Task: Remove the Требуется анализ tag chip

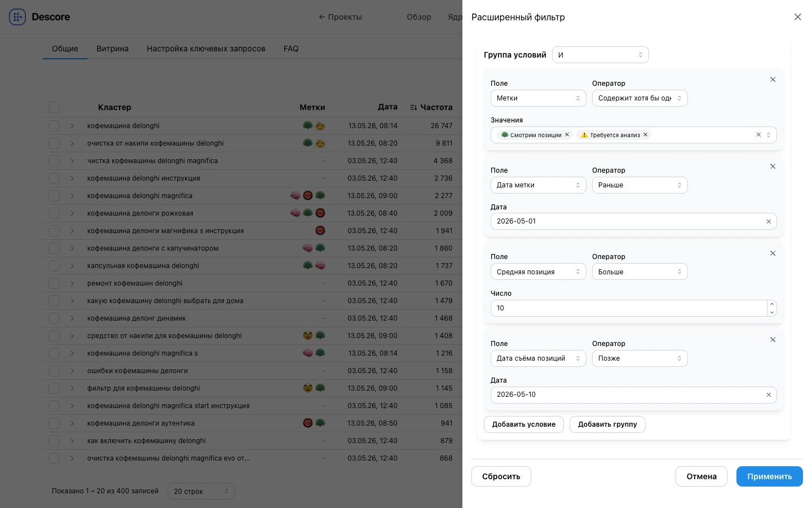Action: click(646, 135)
